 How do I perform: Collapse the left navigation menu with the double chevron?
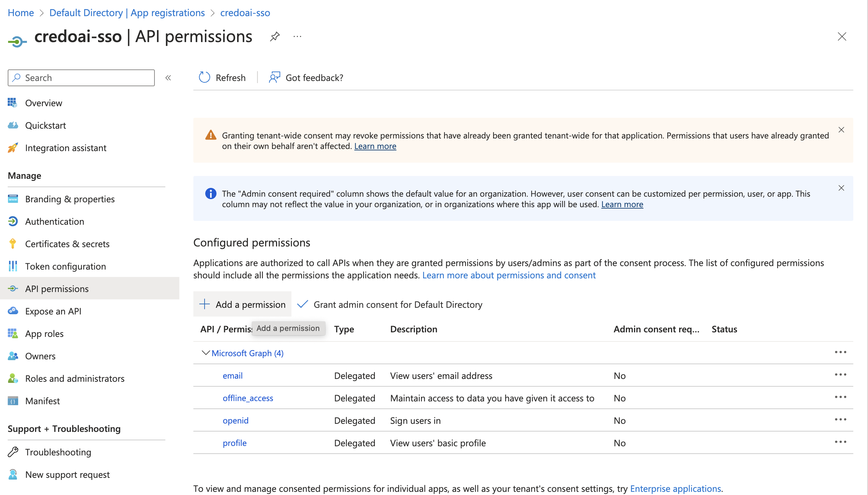click(168, 78)
